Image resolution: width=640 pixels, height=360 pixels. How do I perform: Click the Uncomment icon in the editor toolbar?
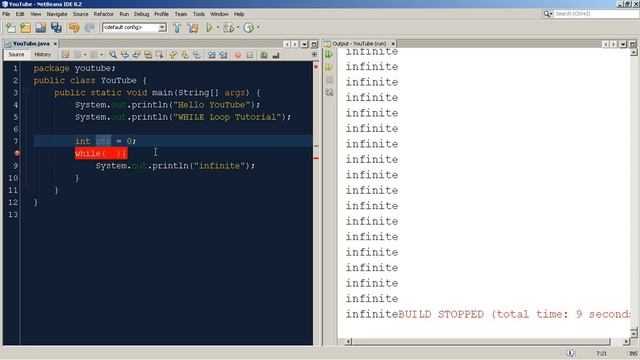point(276,55)
